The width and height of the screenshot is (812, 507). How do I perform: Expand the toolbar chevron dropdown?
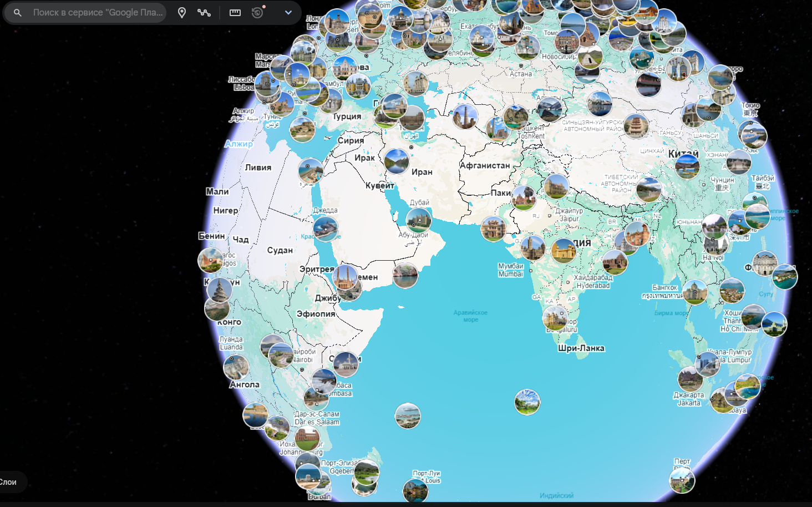click(x=288, y=12)
